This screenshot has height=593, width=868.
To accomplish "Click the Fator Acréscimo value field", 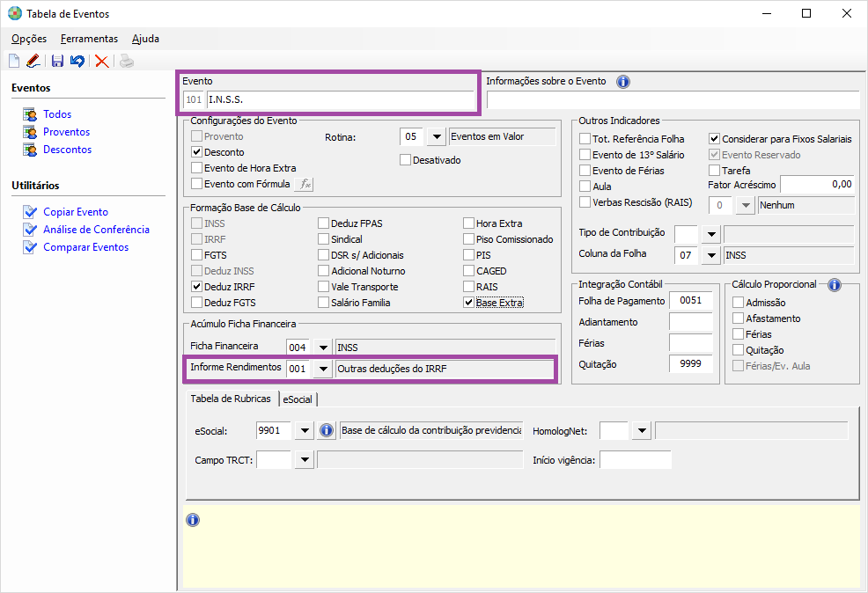I will [817, 185].
